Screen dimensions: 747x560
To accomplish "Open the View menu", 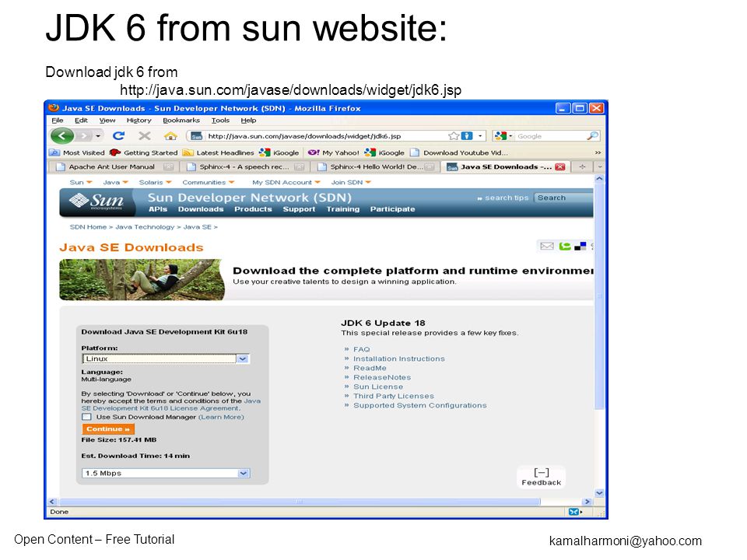I will click(x=107, y=121).
